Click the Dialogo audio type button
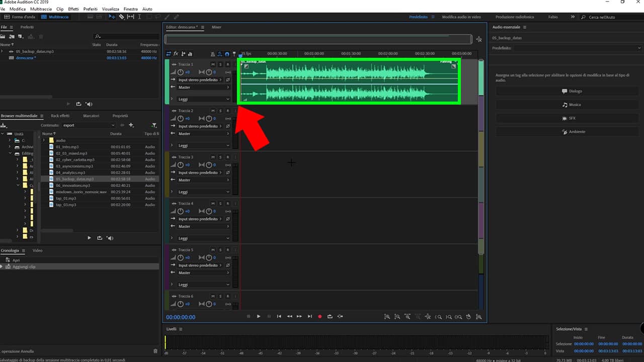This screenshot has width=644, height=362. [x=572, y=91]
